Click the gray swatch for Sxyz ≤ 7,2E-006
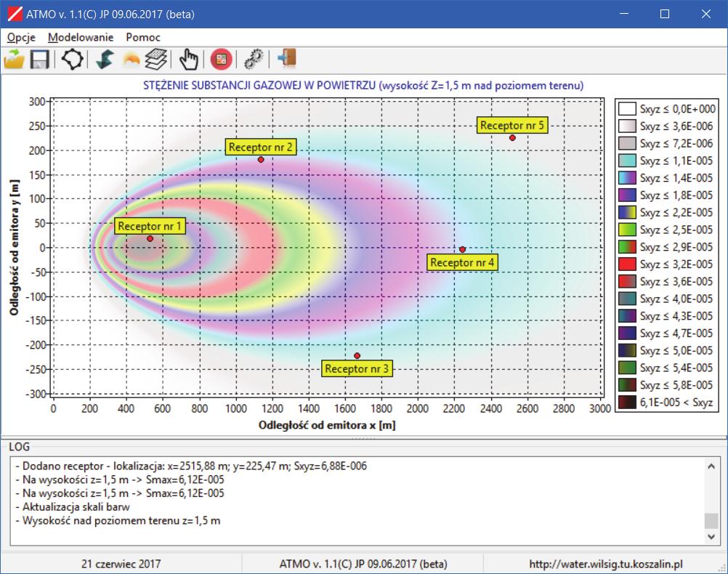The image size is (728, 574). [x=627, y=143]
